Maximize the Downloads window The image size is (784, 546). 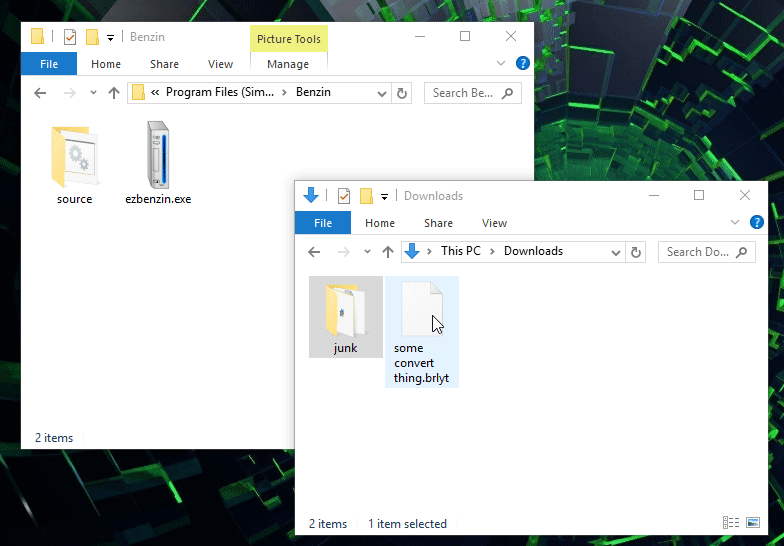pyautogui.click(x=699, y=196)
